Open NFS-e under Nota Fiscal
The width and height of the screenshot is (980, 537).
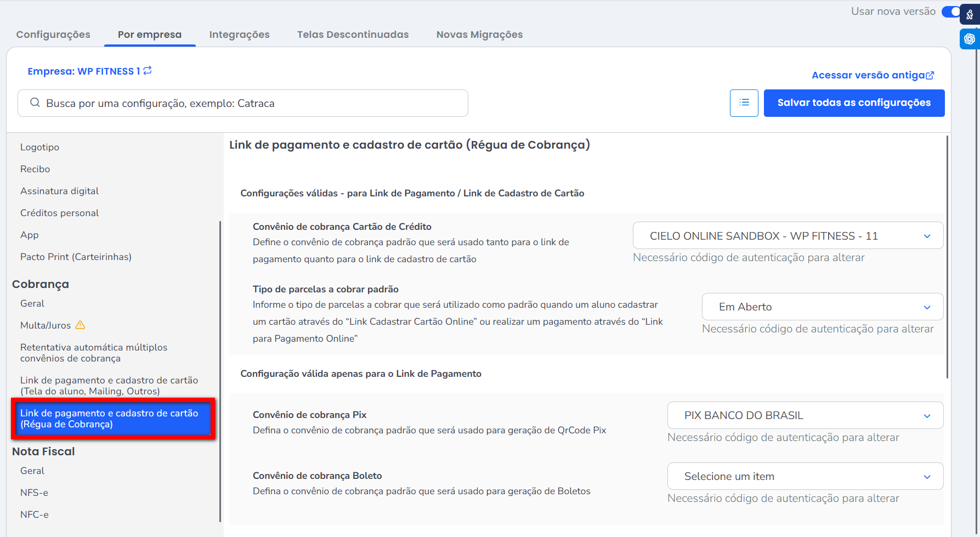34,493
